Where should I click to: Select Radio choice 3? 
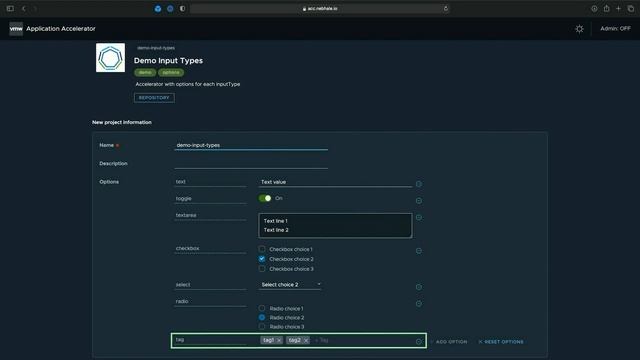[262, 327]
